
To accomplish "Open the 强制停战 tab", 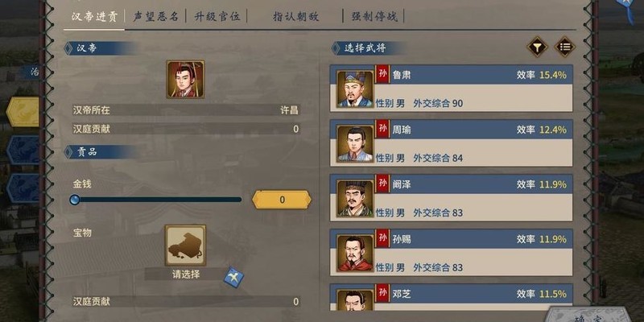I will [374, 16].
